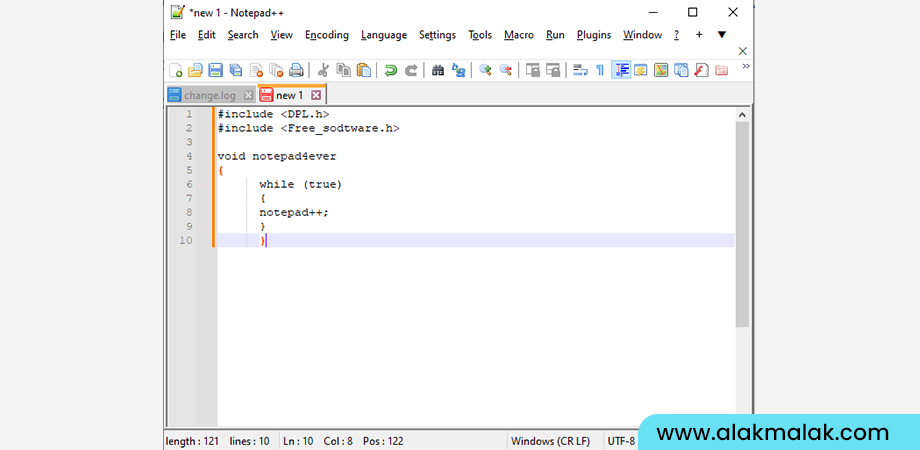Open the Edit menu
Viewport: 920px width, 450px height.
coord(207,35)
